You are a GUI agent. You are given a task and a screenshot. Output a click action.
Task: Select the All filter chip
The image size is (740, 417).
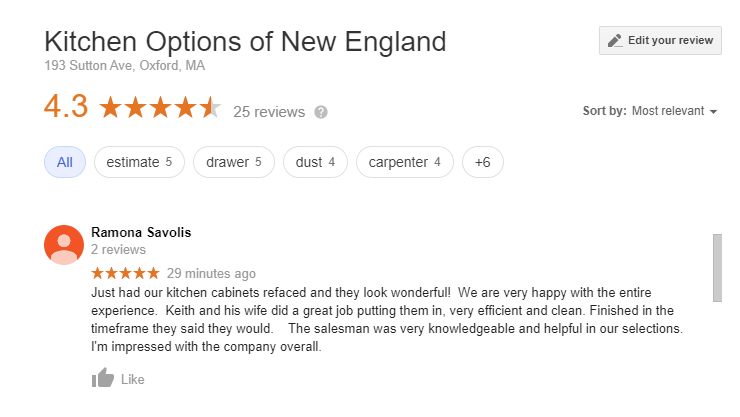pyautogui.click(x=64, y=162)
